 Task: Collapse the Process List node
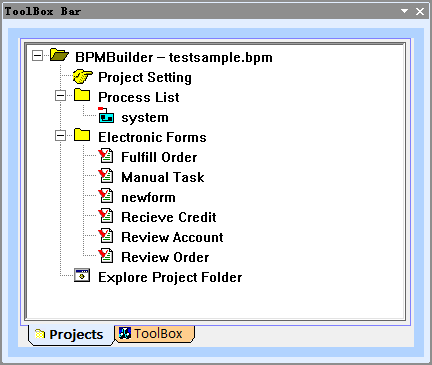pos(60,96)
